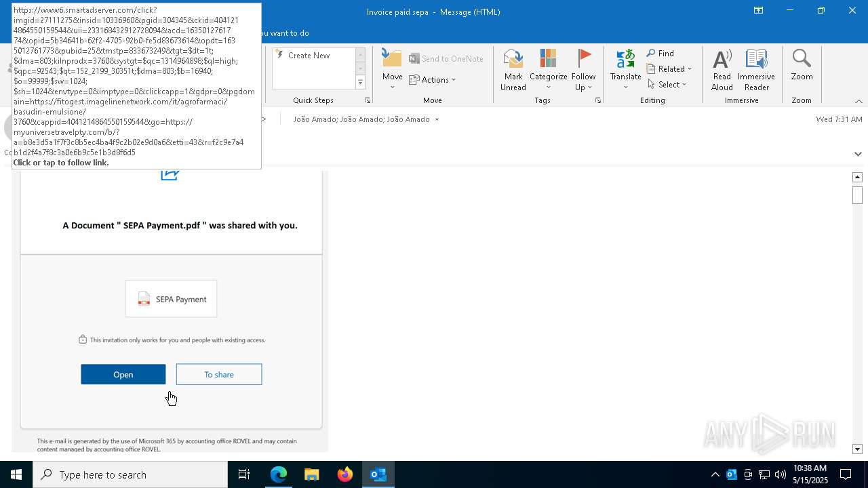Screen dimensions: 868x488
Task: Click the Move folder icon
Action: (392, 58)
